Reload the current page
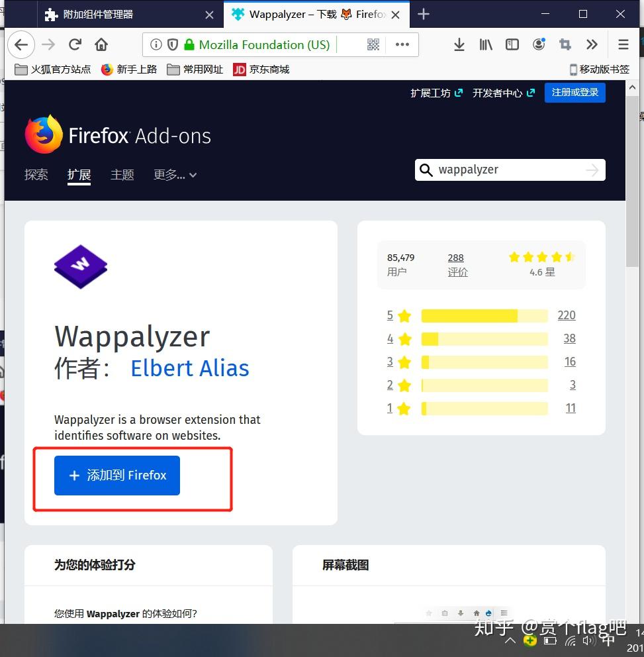644x657 pixels. pos(75,44)
